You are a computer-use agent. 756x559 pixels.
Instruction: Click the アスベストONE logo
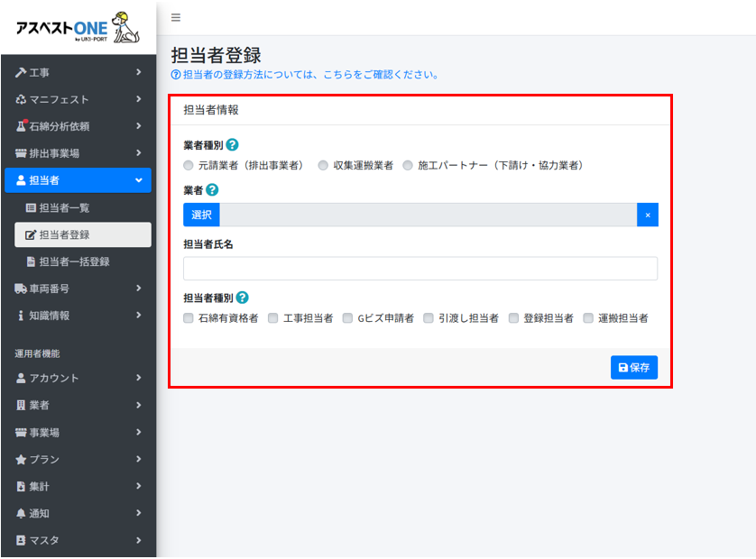[x=78, y=27]
